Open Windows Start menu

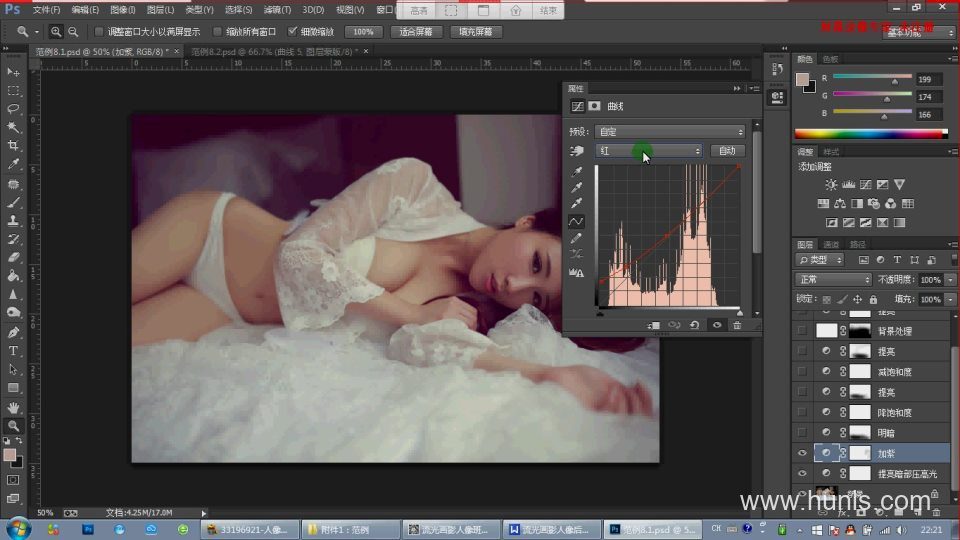[x=17, y=528]
